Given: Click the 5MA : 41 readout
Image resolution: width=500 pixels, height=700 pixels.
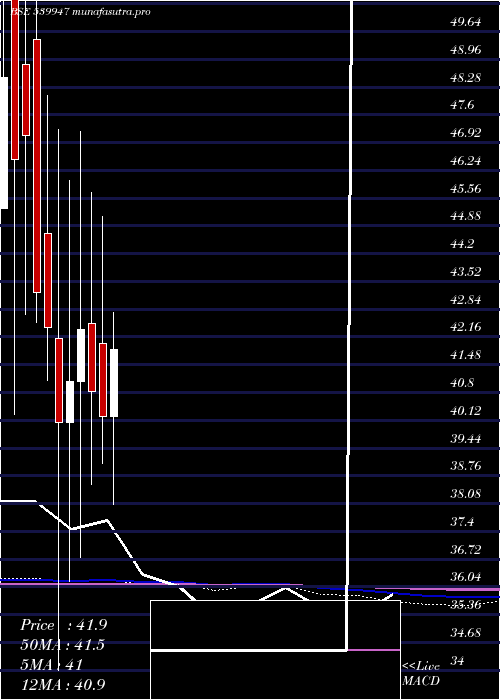Looking at the screenshot, I should tap(51, 664).
